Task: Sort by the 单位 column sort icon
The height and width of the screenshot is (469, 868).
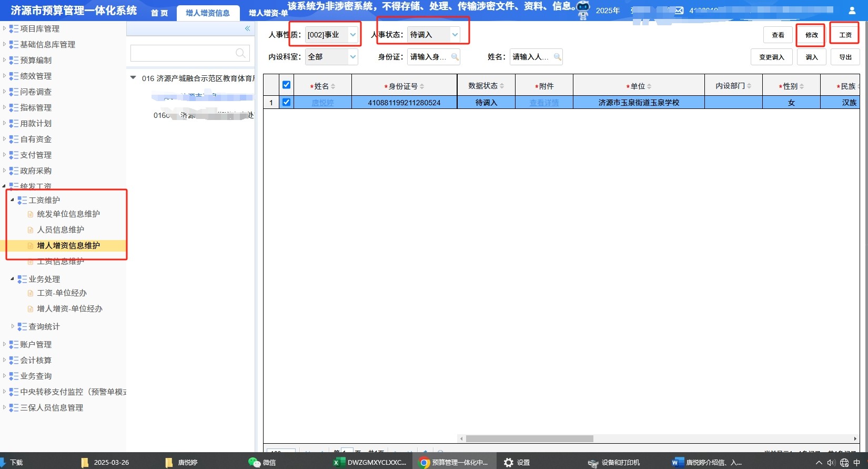Action: coord(649,86)
